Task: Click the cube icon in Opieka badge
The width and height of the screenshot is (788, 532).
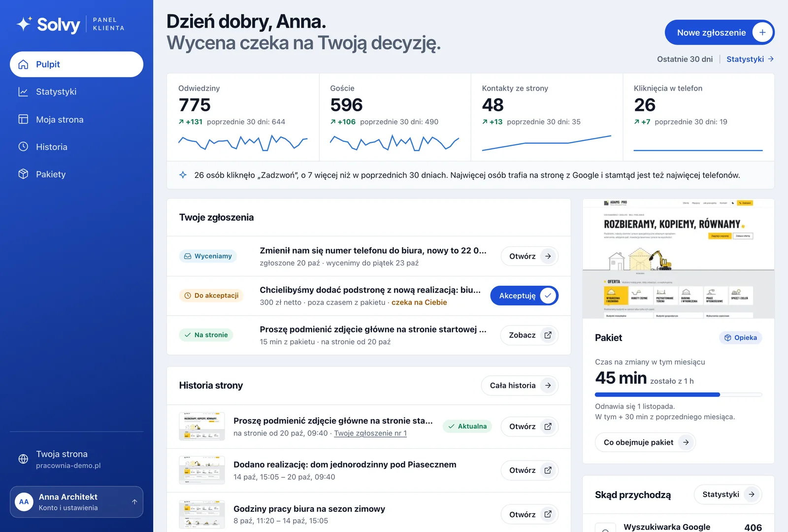Action: [x=727, y=337]
